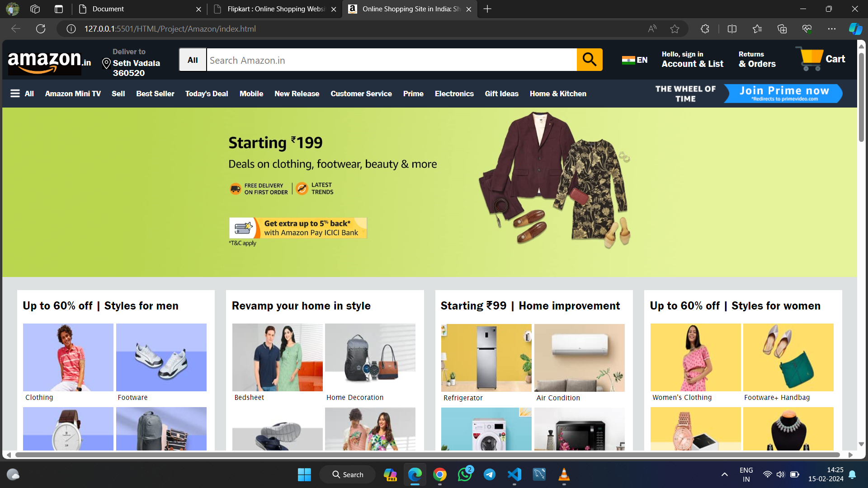868x488 pixels.
Task: Open the hamburger All menu icon
Action: (x=15, y=94)
